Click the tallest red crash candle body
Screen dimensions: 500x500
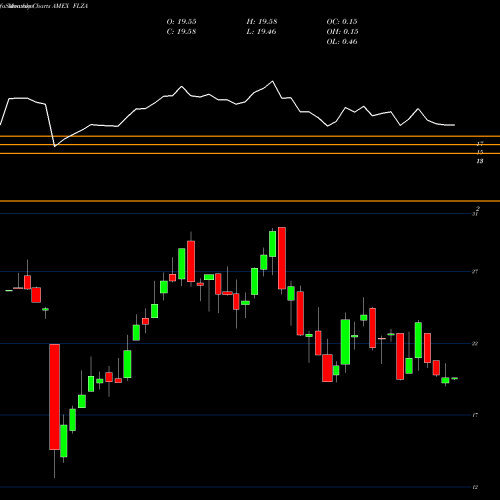pyautogui.click(x=55, y=397)
